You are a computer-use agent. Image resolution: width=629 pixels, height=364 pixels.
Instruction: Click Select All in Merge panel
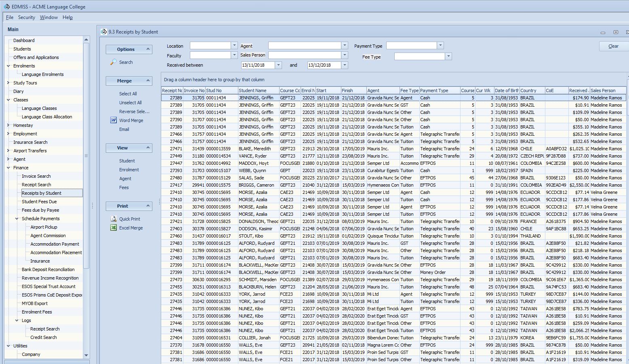[x=128, y=93]
